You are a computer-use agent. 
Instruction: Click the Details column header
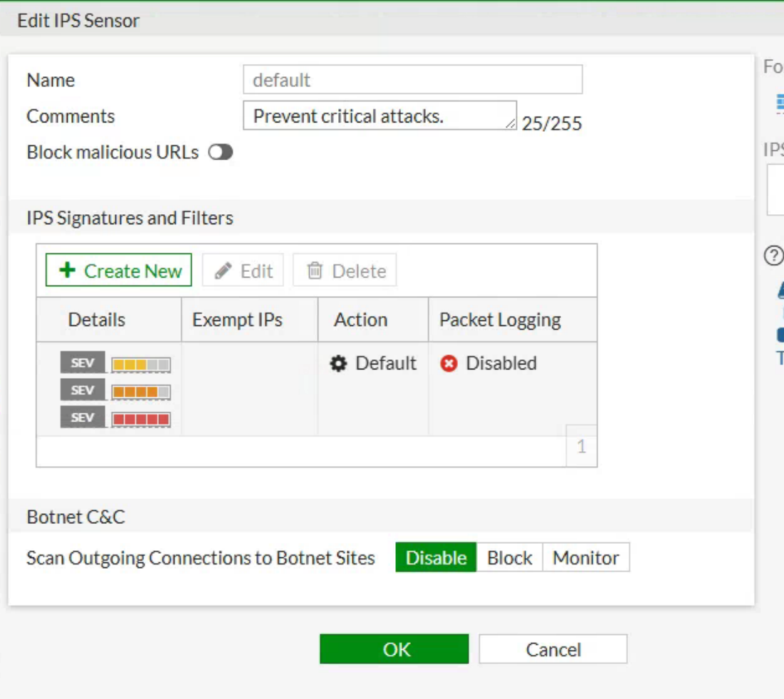tap(97, 320)
